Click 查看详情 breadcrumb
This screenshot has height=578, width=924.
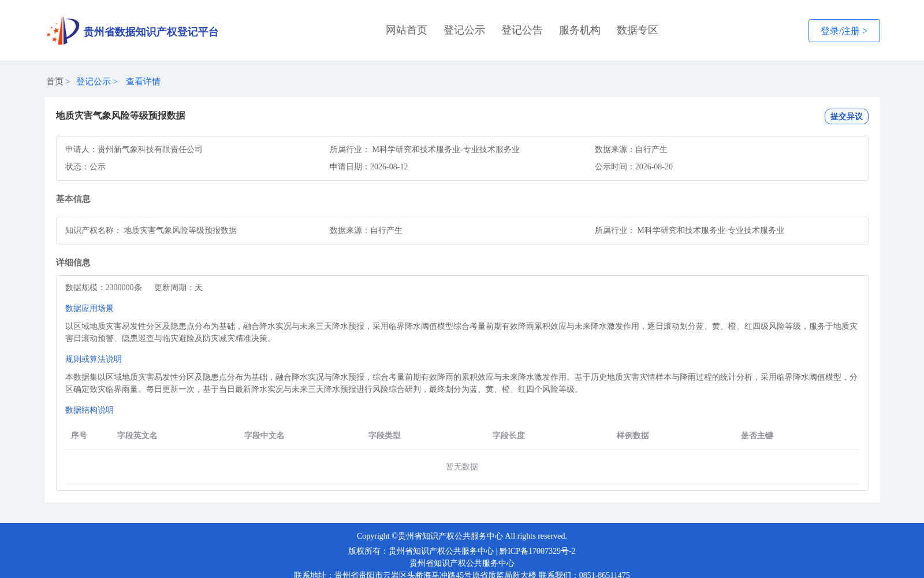143,81
